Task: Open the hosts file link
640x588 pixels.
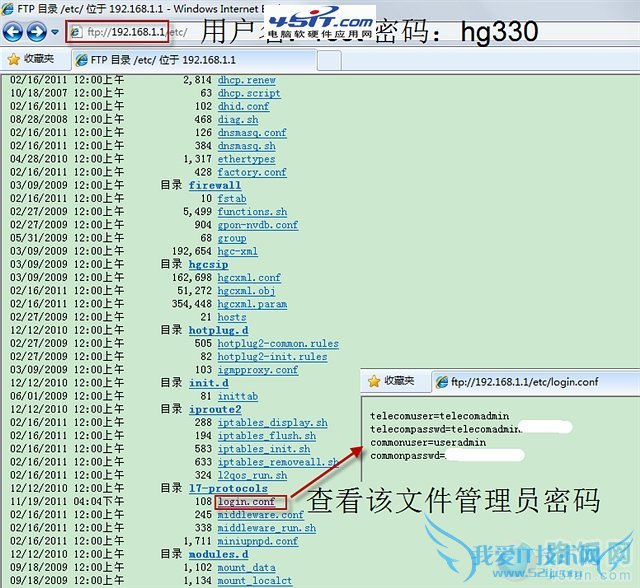Action: tap(232, 317)
